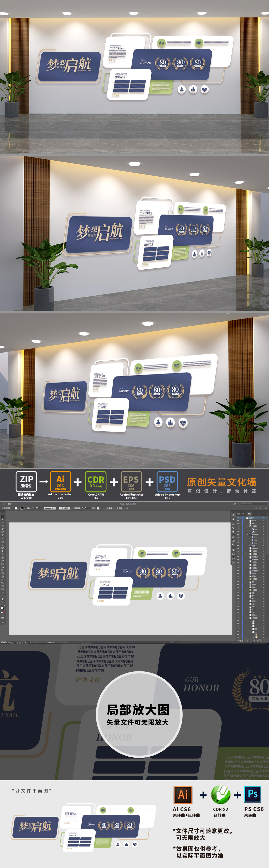This screenshot has height=868, width=269.
Task: Pick the Eraser tool
Action: [3, 551]
